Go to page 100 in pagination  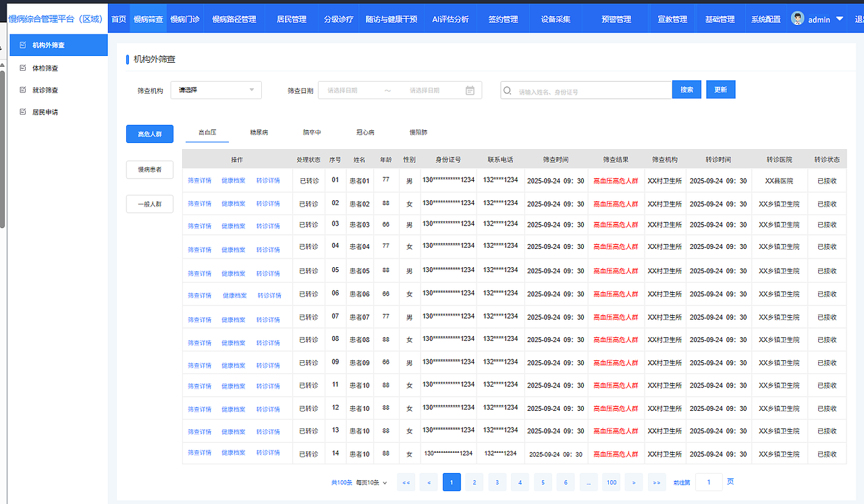[611, 482]
